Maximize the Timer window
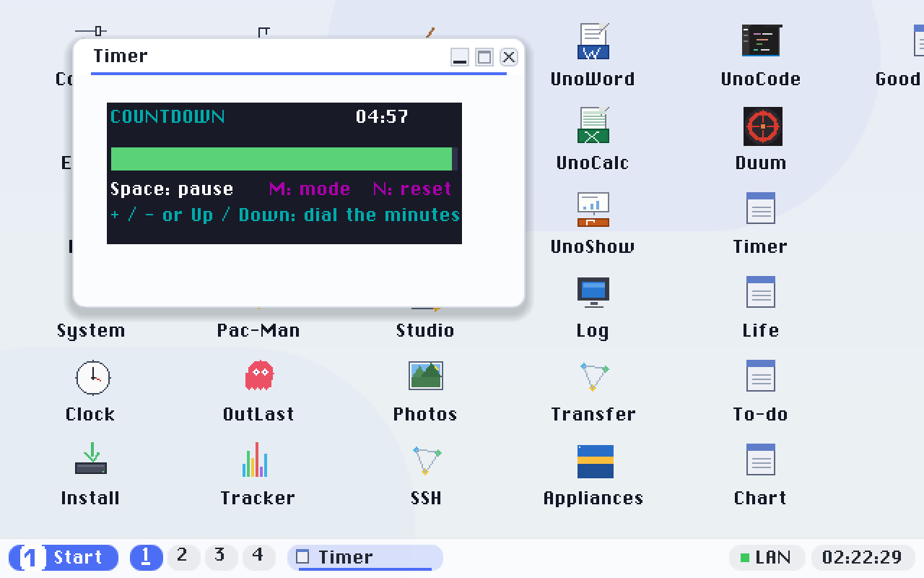Viewport: 924px width, 578px height. click(484, 57)
